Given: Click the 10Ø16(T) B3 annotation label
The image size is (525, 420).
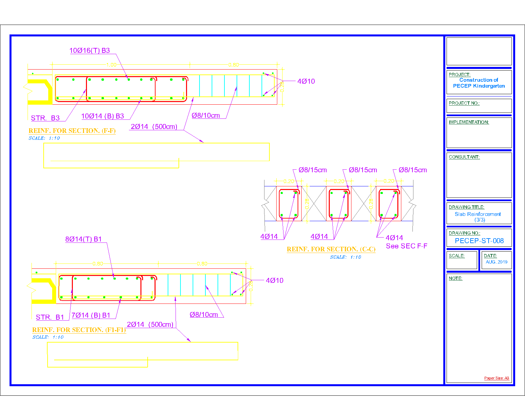Looking at the screenshot, I should point(90,51).
